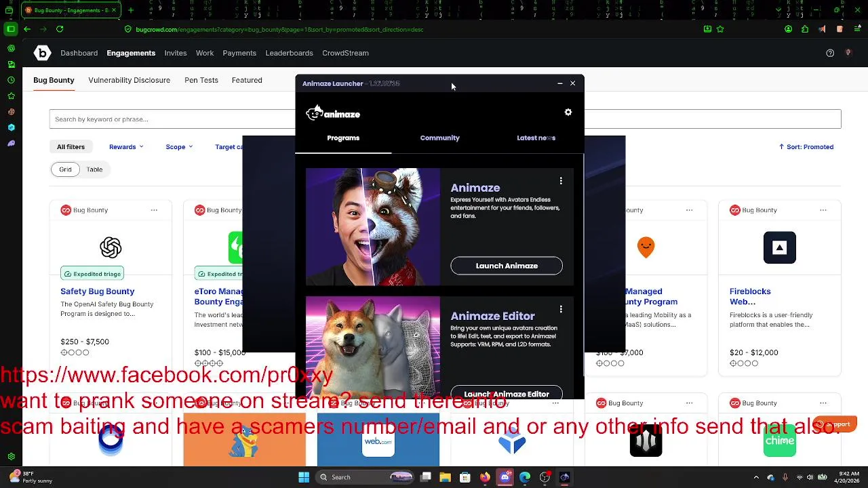Open the browser sidebar settings gear at the bottom
The image size is (868, 488).
11,457
